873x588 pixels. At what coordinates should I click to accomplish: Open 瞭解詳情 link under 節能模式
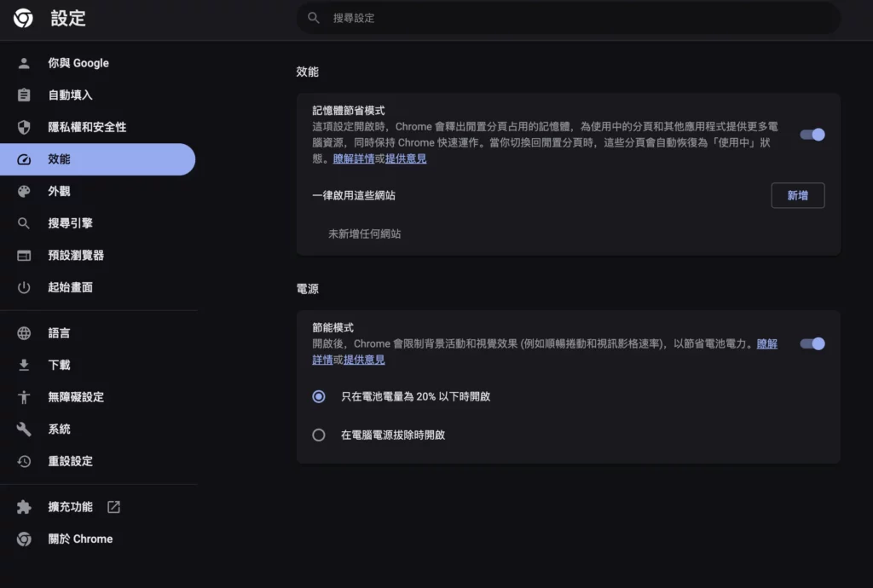coord(766,343)
